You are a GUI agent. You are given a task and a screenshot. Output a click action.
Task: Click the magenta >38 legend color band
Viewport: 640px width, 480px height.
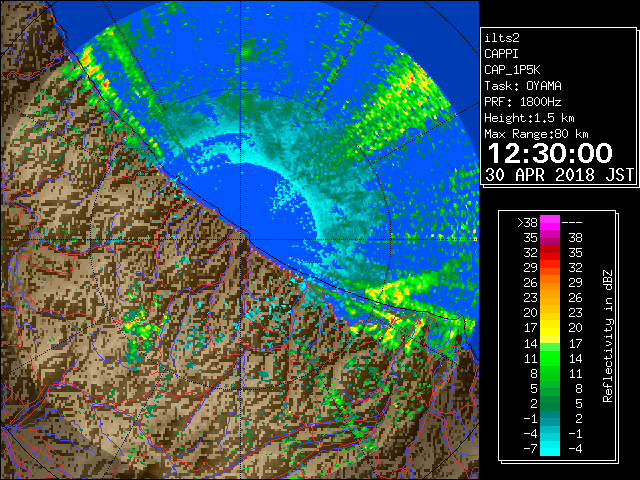pos(550,222)
